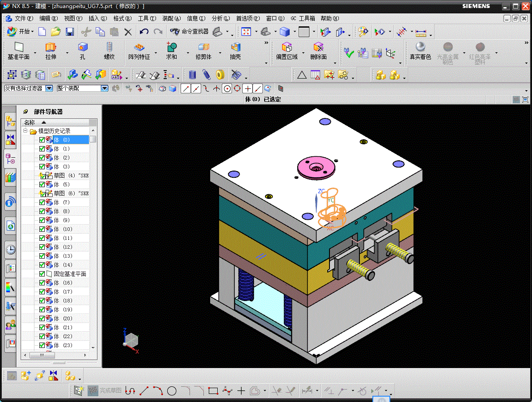Click the navigator vertical scrollbar down arrow

93,348
